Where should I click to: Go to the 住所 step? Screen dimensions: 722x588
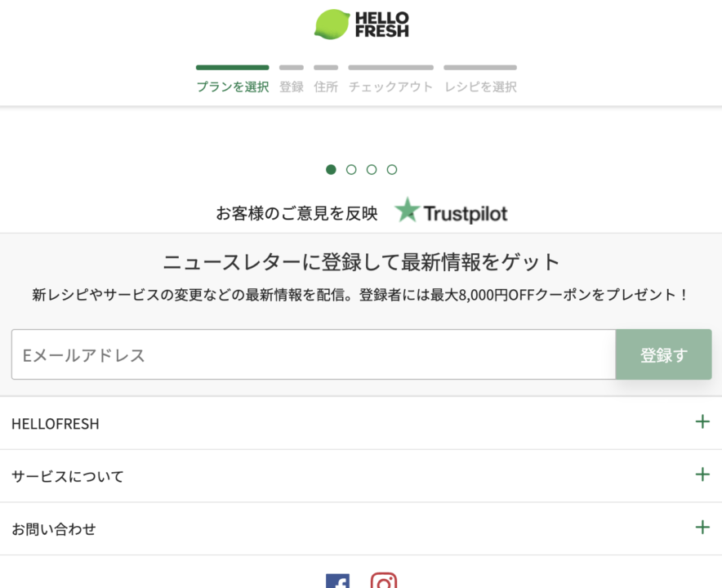pyautogui.click(x=326, y=87)
